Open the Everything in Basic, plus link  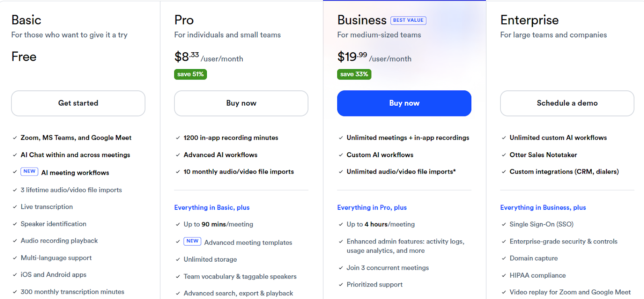pos(212,207)
